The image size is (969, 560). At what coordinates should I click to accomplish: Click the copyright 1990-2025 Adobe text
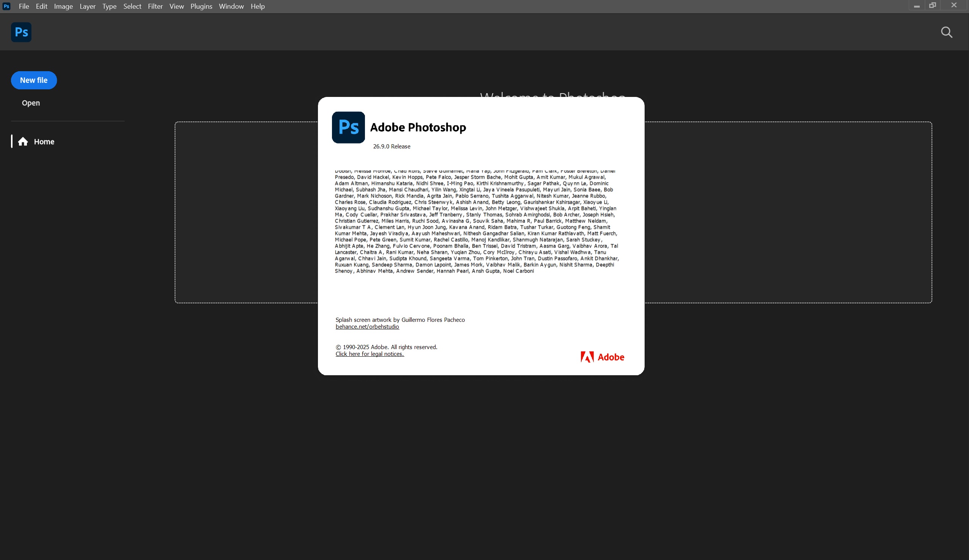click(387, 347)
